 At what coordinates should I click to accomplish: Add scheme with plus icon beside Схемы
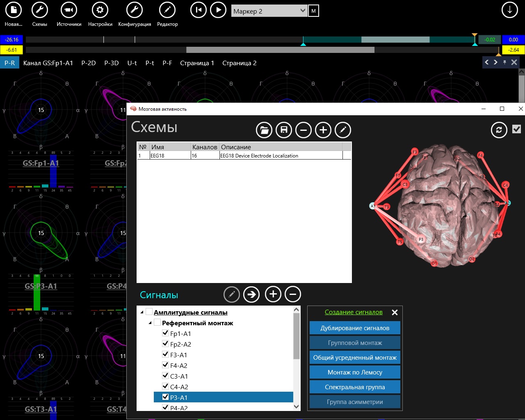pos(323,130)
